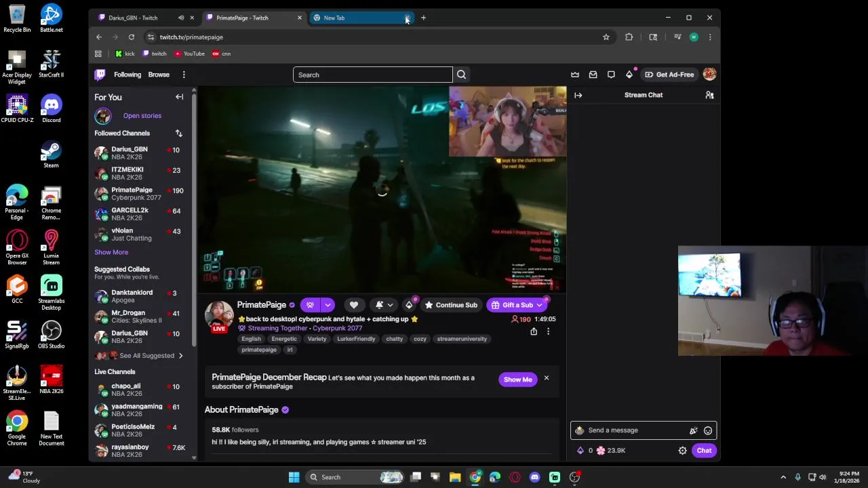Image resolution: width=868 pixels, height=488 pixels.
Task: Show hidden system tray icons
Action: (783, 477)
